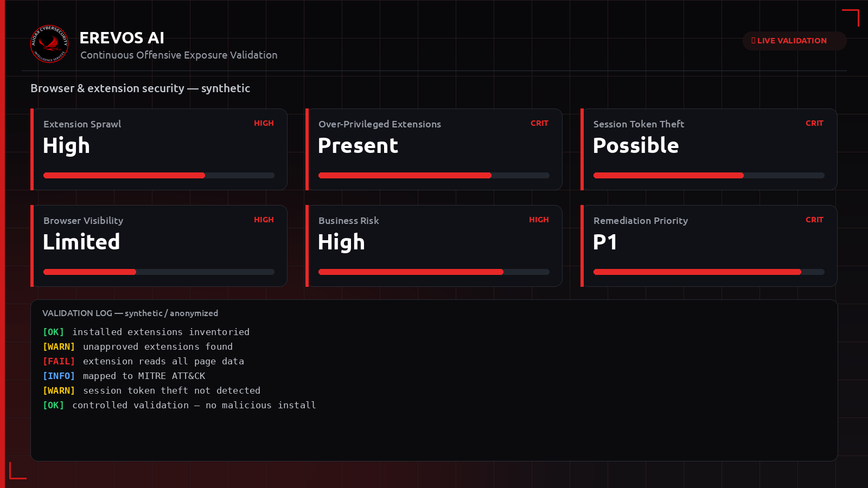Click the Business Risk progress bar
868x488 pixels.
(434, 272)
